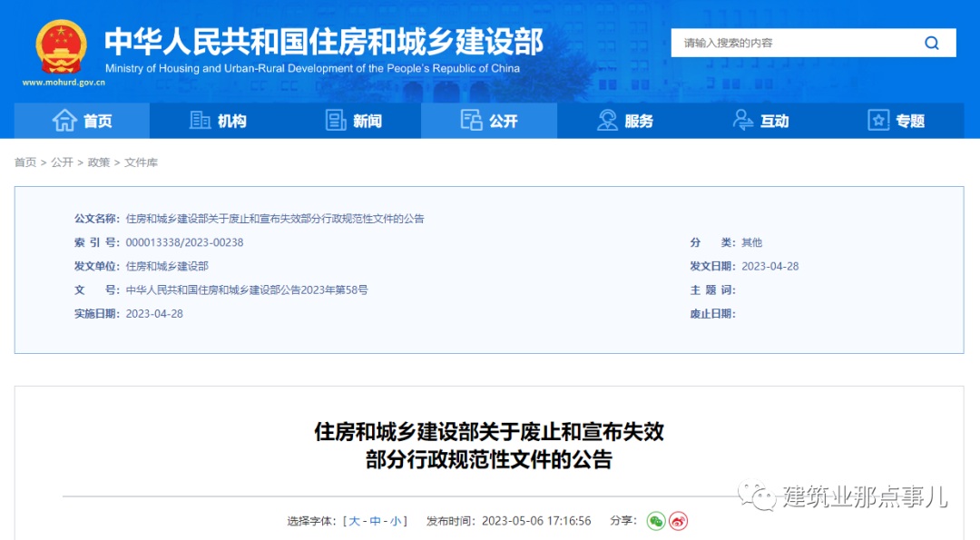This screenshot has height=540, width=980.
Task: Switch to the 公开 navigation tab
Action: 489,120
